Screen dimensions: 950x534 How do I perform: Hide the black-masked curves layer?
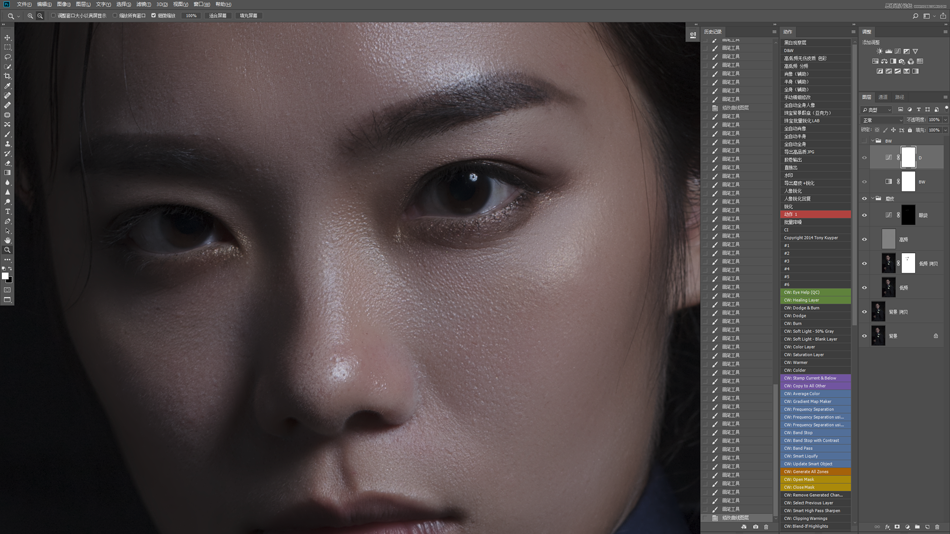[865, 215]
